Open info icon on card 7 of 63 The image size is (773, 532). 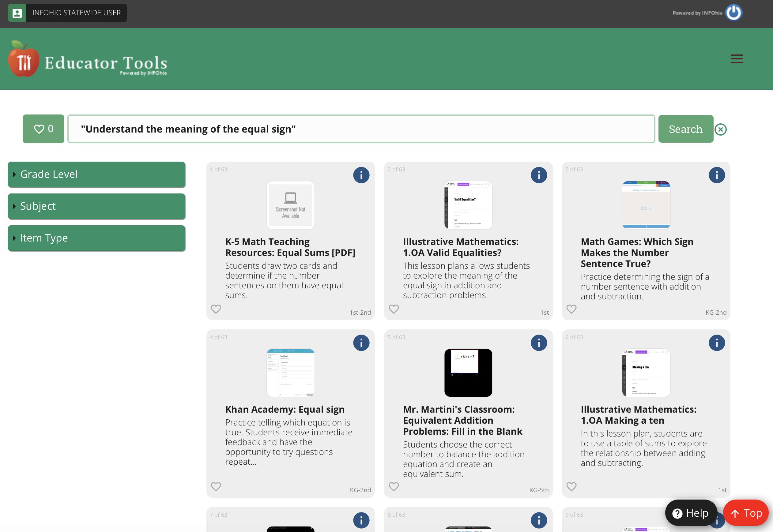click(361, 520)
